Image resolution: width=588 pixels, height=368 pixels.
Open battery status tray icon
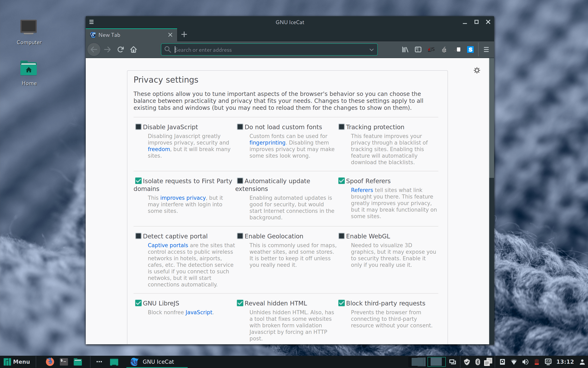537,362
